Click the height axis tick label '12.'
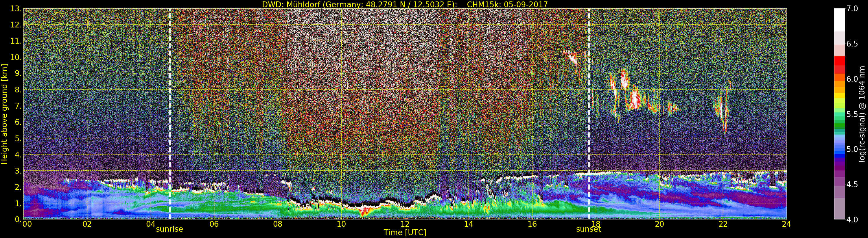 pyautogui.click(x=16, y=25)
